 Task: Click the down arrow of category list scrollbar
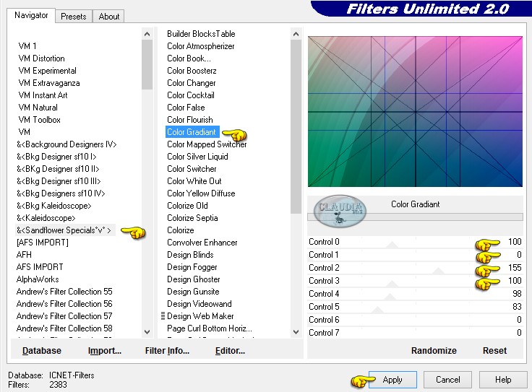point(147,331)
